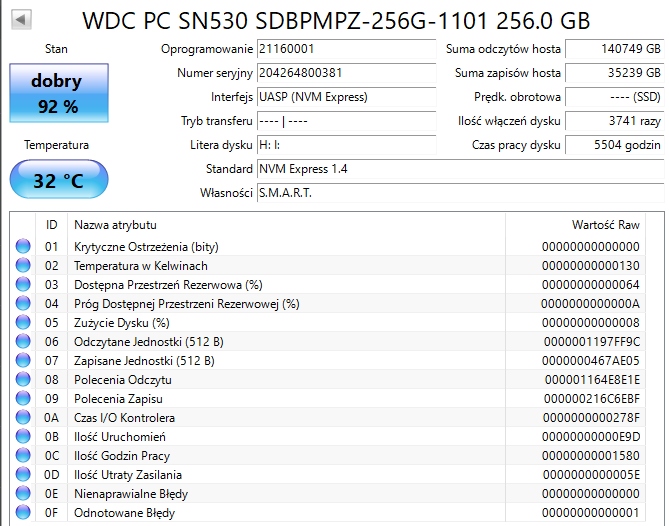The image size is (669, 526).
Task: Click the Litera dysku field 'H: I:'
Action: pos(346,145)
